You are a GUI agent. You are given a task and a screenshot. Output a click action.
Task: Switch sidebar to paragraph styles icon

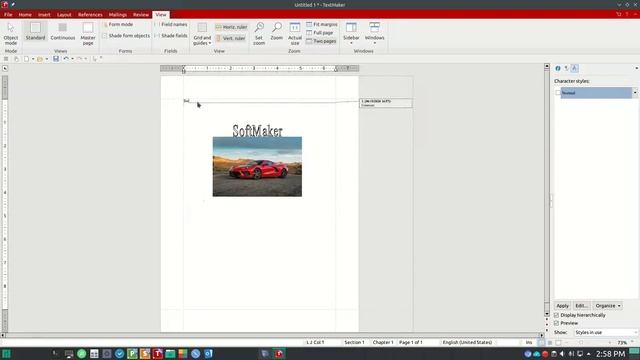(566, 69)
